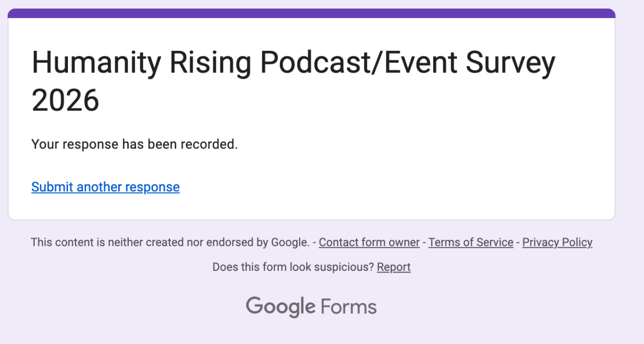This screenshot has height=344, width=644.
Task: Open the Contact form owner link
Action: (369, 242)
